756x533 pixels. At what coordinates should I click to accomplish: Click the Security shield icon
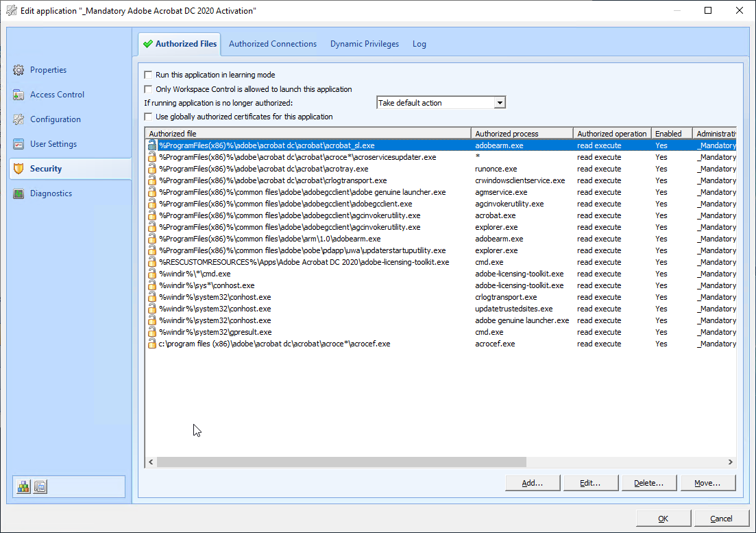click(19, 169)
